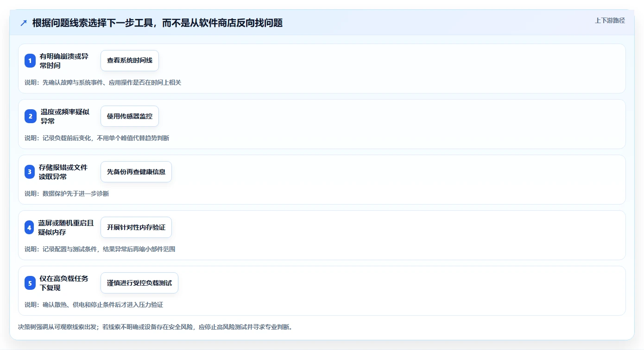Click the 上下游路径 label
Image resolution: width=644 pixels, height=350 pixels.
click(610, 20)
